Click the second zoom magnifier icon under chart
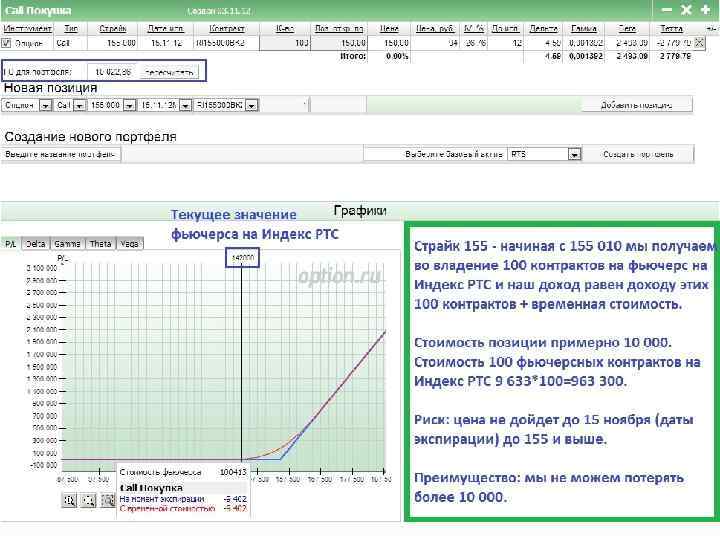This screenshot has width=720, height=540. pyautogui.click(x=88, y=500)
